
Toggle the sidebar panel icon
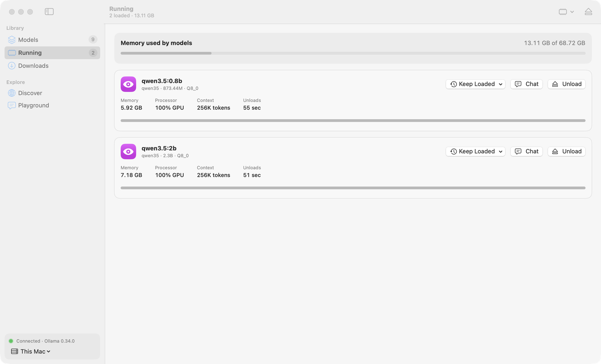coord(49,12)
